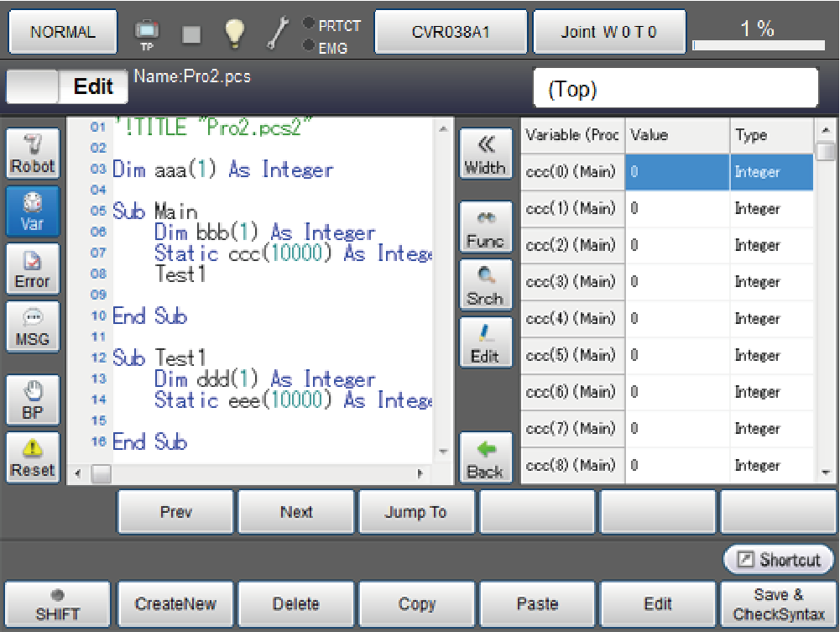Screen dimensions: 840x632
Task: Click the Jump To menu button
Action: click(x=416, y=512)
